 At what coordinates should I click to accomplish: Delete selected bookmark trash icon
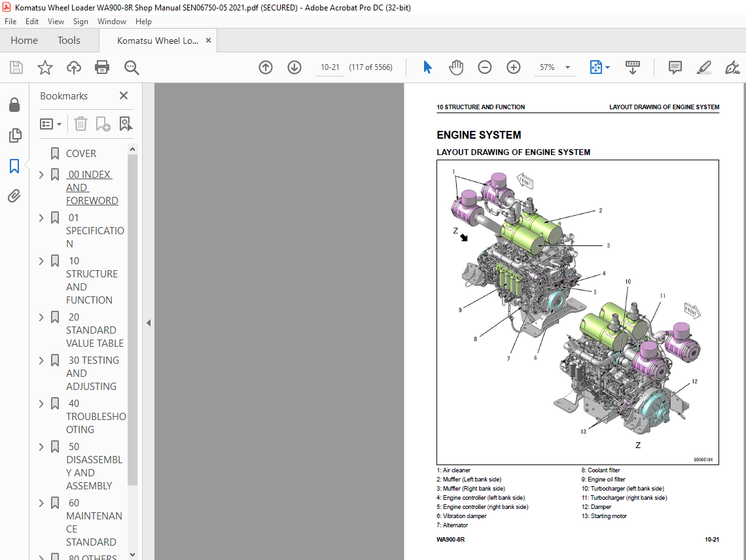coord(80,124)
